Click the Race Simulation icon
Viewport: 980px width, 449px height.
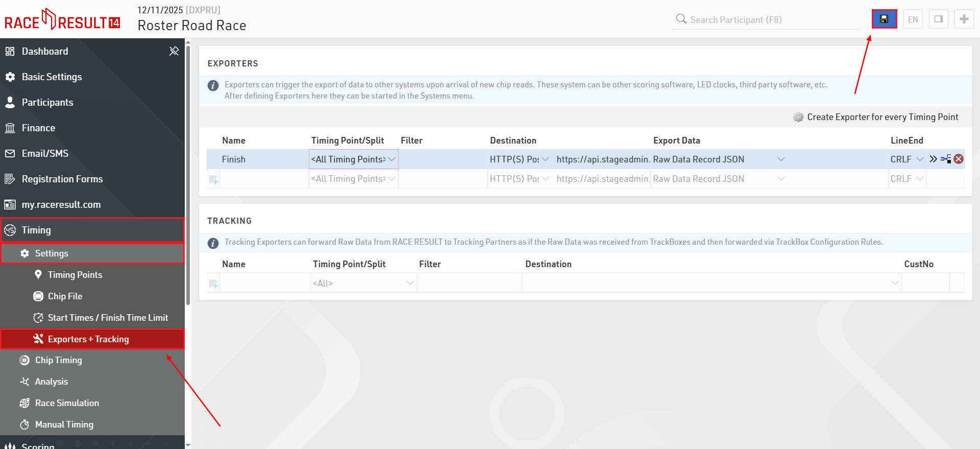click(x=24, y=403)
